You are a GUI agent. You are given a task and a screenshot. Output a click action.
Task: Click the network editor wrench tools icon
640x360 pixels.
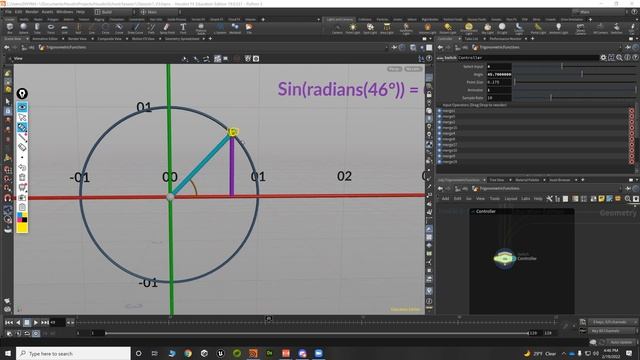[549, 199]
